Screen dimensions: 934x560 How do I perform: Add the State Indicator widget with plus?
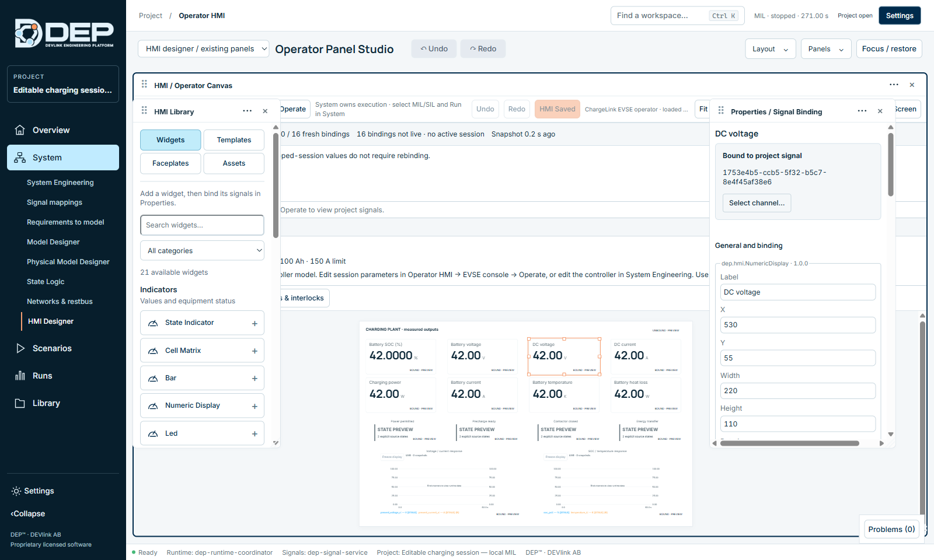[x=255, y=323]
